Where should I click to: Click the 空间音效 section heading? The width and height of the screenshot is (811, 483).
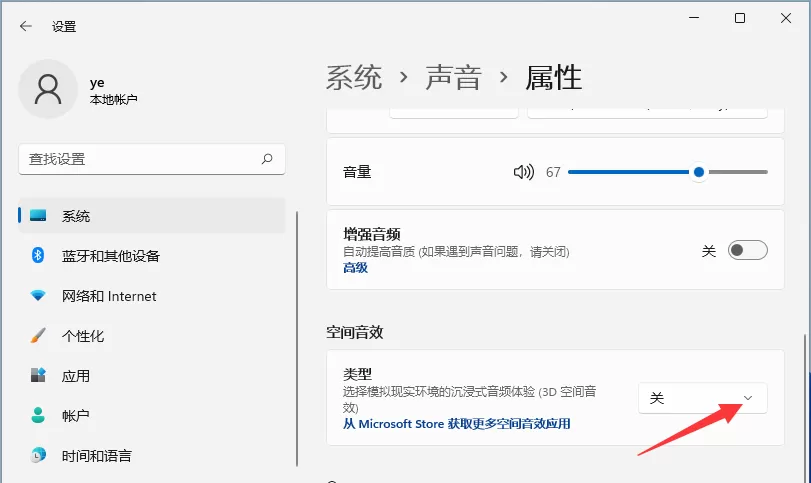click(354, 332)
